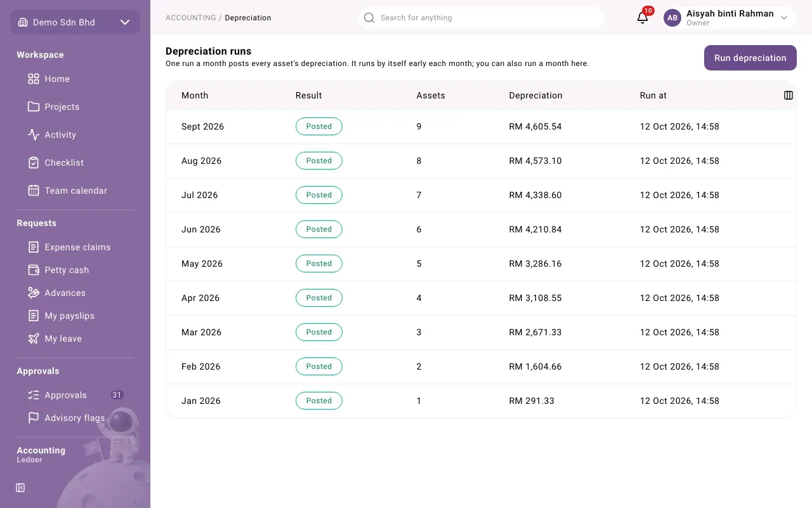
Task: Select the Jan 2026 month cell
Action: tap(201, 401)
